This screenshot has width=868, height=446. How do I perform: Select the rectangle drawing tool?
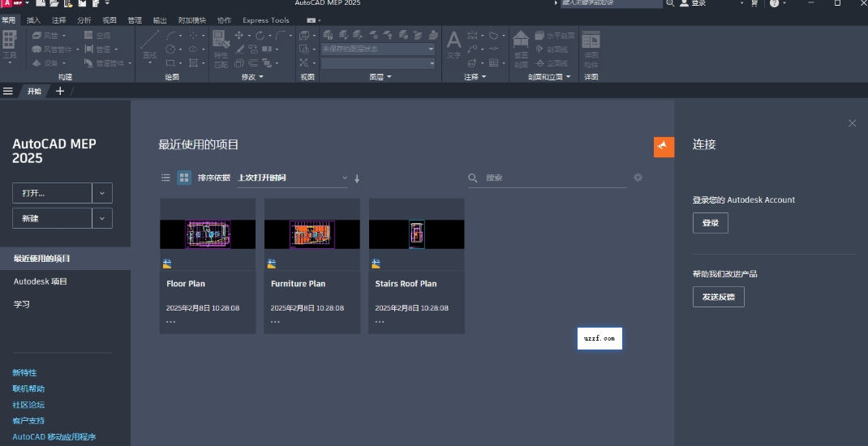point(171,63)
